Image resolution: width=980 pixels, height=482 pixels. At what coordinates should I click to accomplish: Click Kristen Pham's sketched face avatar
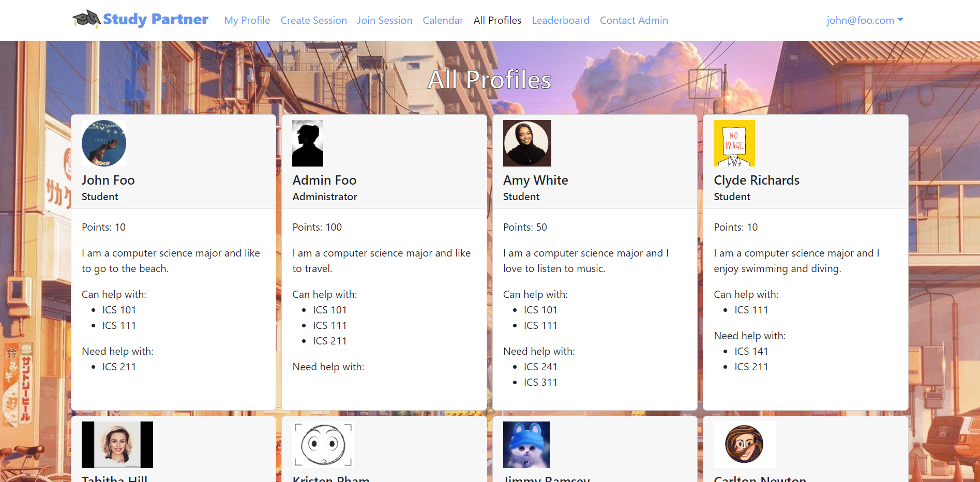pyautogui.click(x=323, y=445)
